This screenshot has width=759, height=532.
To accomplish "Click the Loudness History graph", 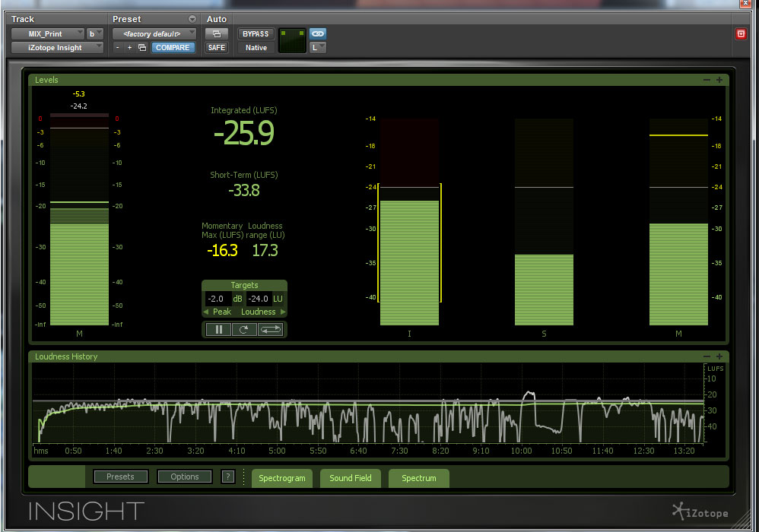I will [368, 404].
